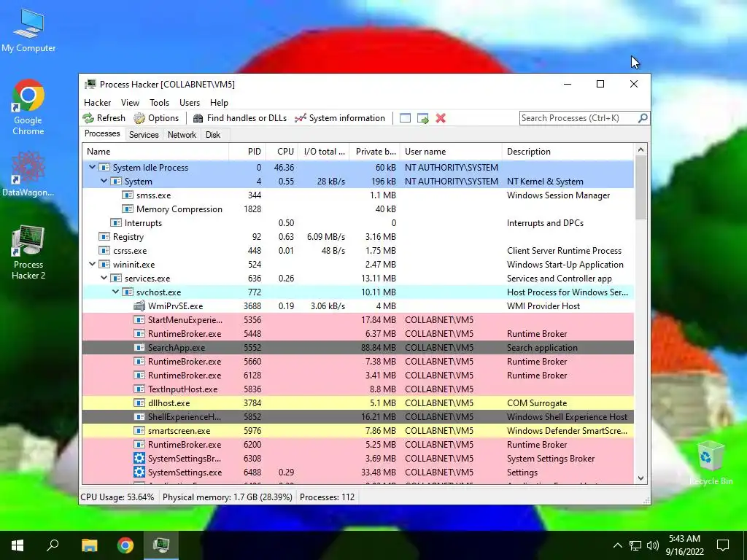
Task: Collapse the services.exe node
Action: tap(104, 278)
